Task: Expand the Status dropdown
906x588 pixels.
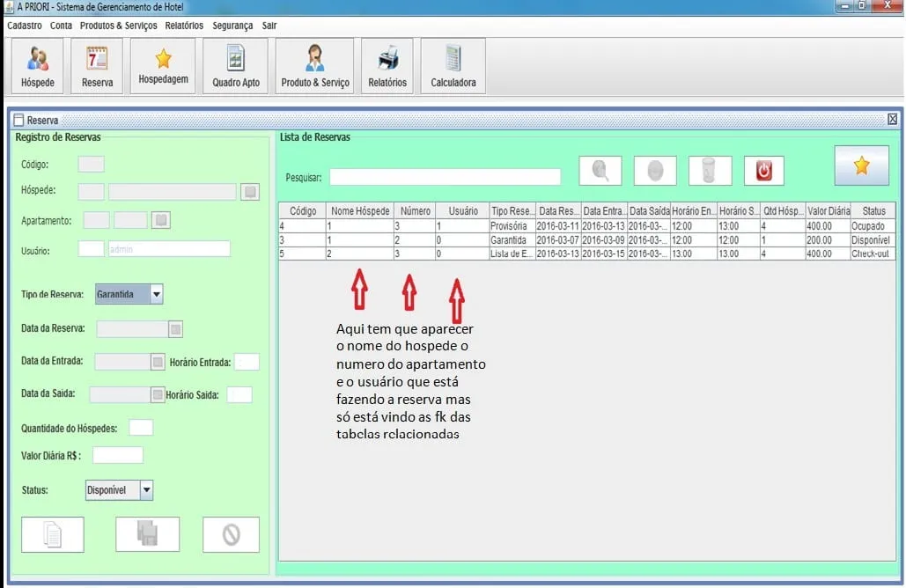Action: click(x=146, y=490)
